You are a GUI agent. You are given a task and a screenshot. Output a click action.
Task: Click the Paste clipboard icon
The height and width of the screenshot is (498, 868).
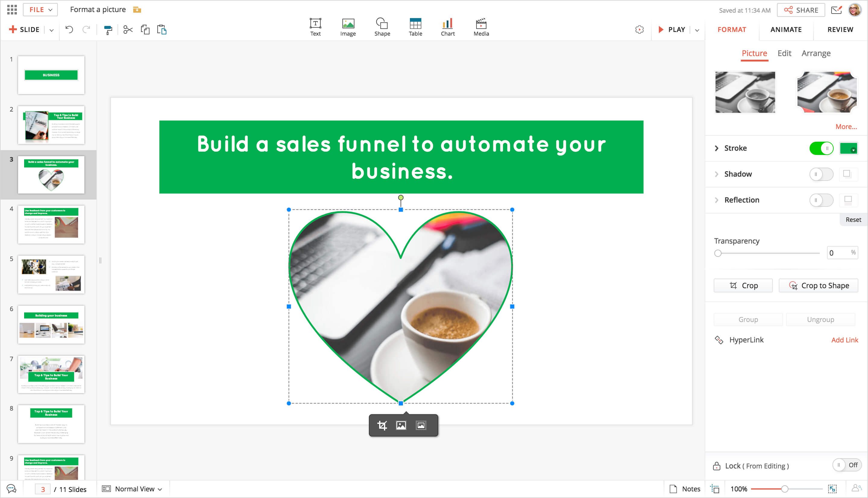(162, 30)
